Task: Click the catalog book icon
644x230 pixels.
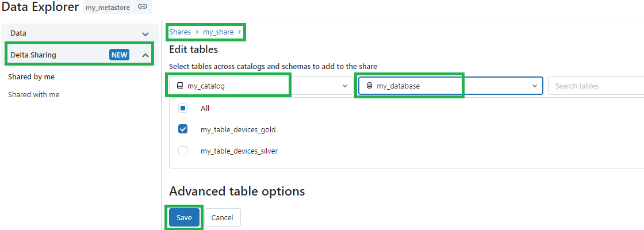Action: tap(179, 86)
